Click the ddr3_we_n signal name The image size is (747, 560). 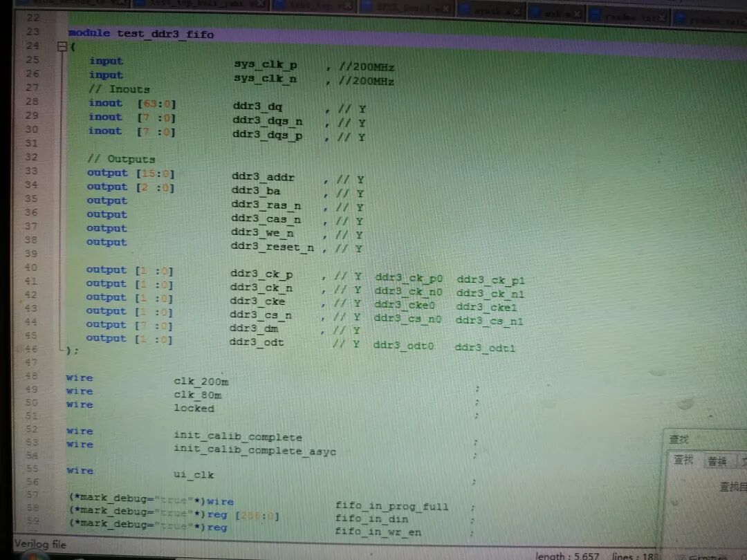262,232
